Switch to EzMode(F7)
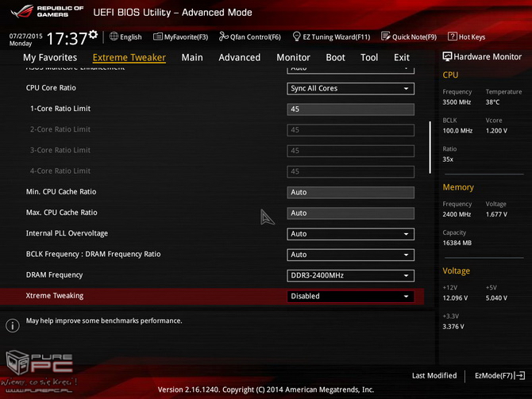The height and width of the screenshot is (399, 532). (x=499, y=376)
